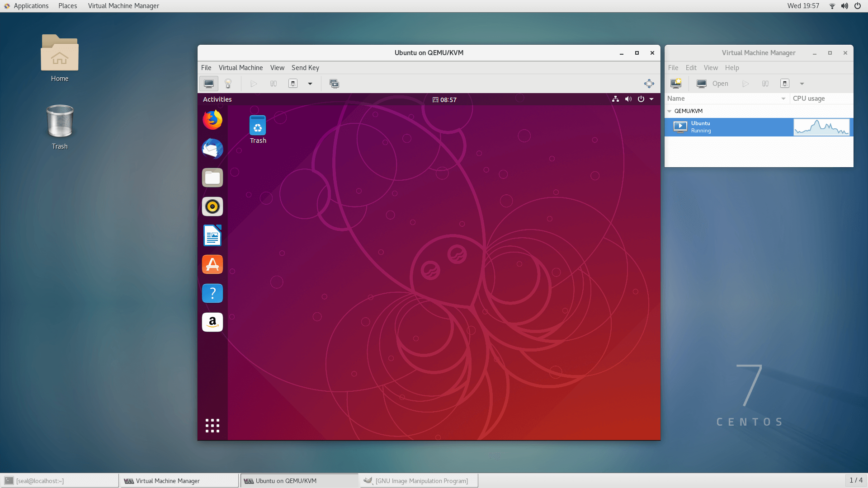The width and height of the screenshot is (868, 488).
Task: Click shutdown button in Ubuntu VM toolbar
Action: pos(293,84)
